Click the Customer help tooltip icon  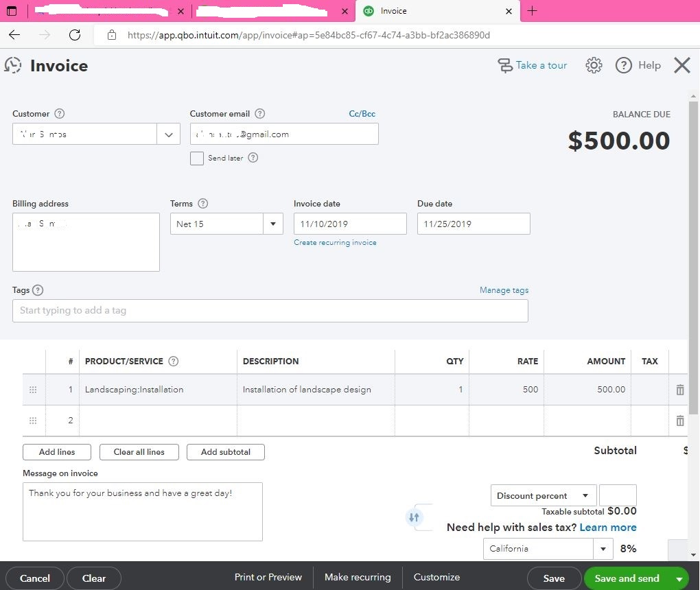[x=60, y=114]
